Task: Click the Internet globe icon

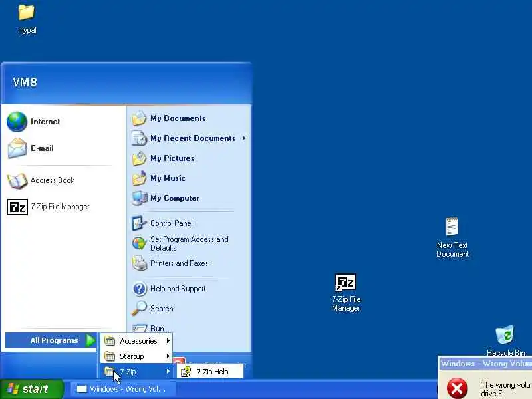Action: (17, 122)
